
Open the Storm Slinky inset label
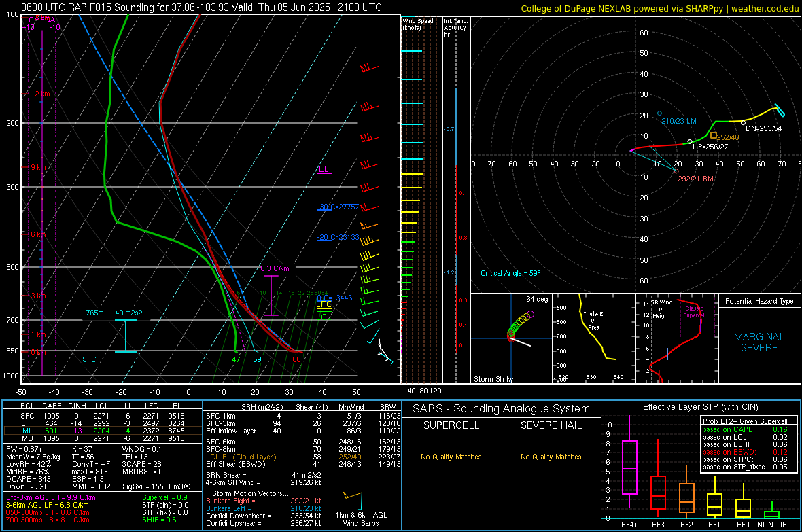493,379
